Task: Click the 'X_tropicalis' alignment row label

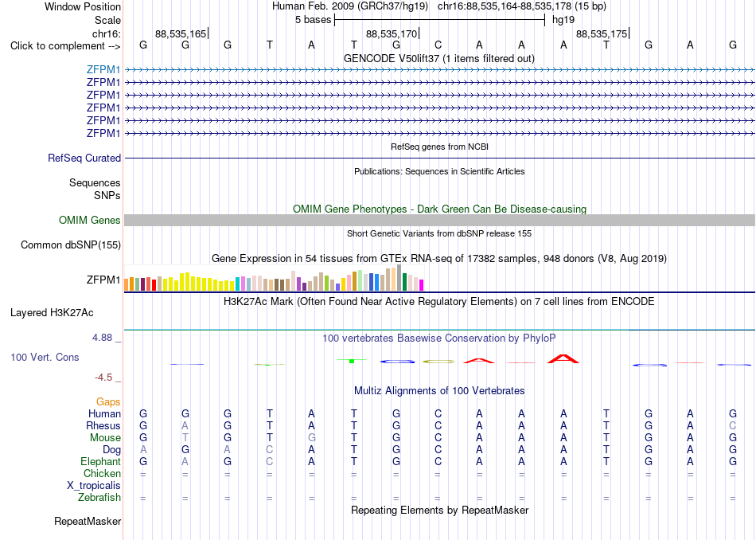Action: pyautogui.click(x=94, y=486)
